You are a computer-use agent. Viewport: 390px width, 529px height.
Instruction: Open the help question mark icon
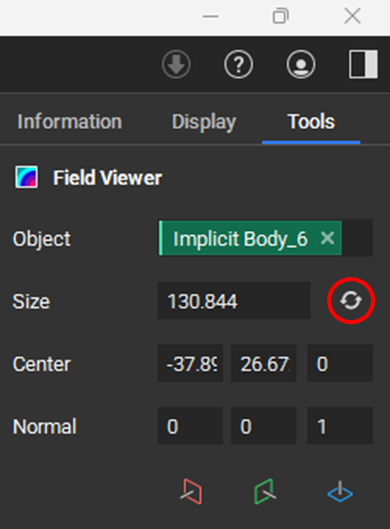pos(239,64)
